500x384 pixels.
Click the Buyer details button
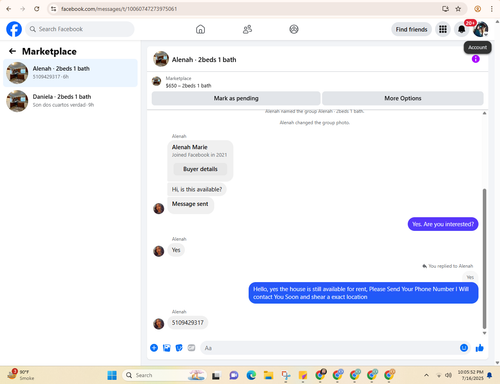(x=200, y=169)
